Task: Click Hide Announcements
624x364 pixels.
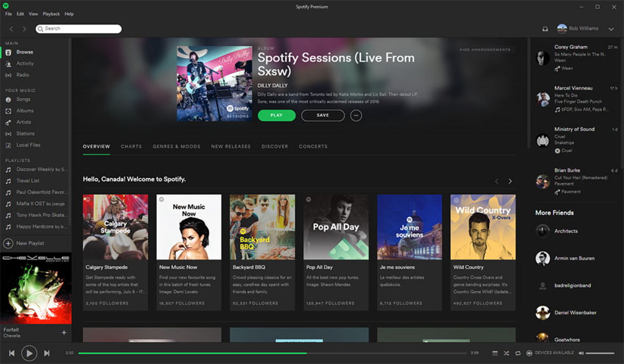Action: (485, 50)
